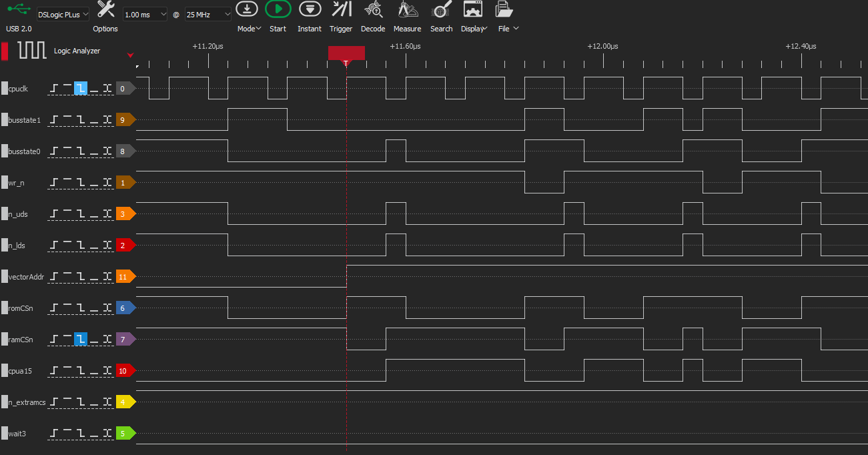Toggle falling edge trigger on cpuclk

coord(81,88)
